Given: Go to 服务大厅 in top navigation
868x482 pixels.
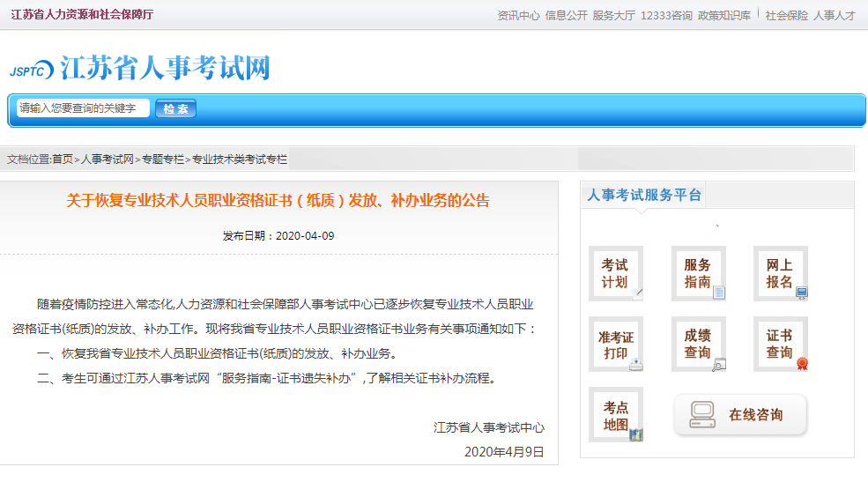Looking at the screenshot, I should pos(613,16).
